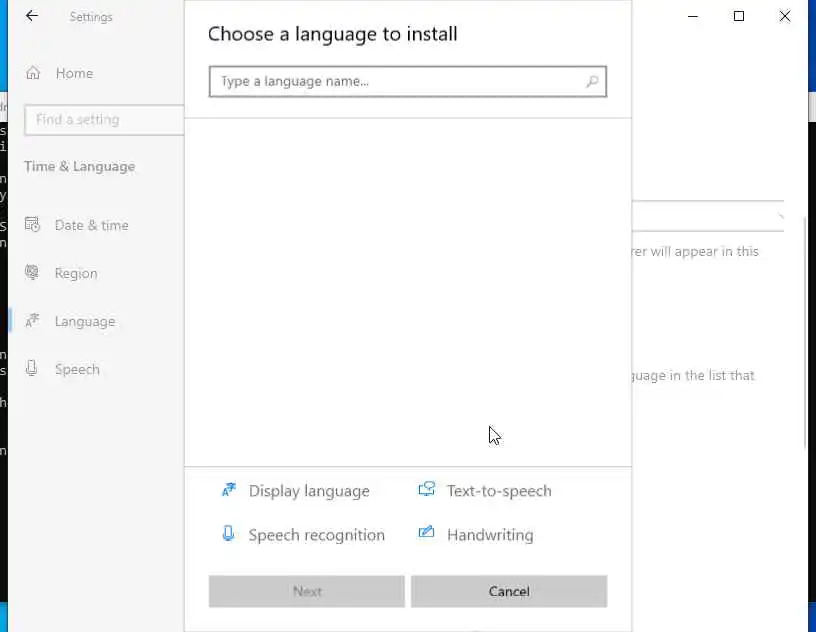Viewport: 816px width, 632px height.
Task: Cancel the language install dialog
Action: pos(508,591)
